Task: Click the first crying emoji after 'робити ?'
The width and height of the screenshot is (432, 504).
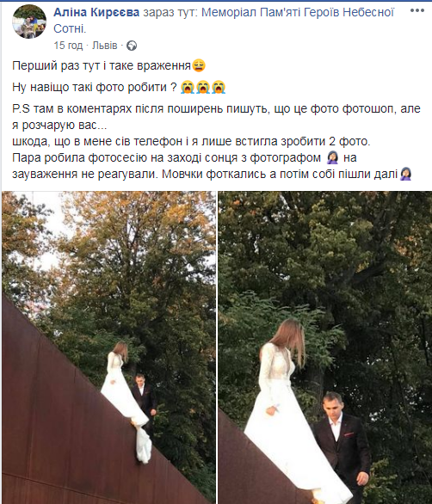Action: click(x=188, y=87)
